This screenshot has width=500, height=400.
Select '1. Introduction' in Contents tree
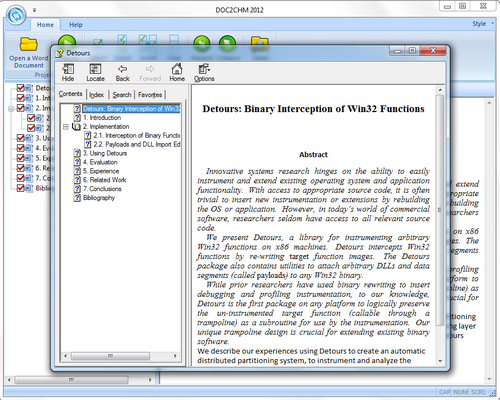[102, 118]
